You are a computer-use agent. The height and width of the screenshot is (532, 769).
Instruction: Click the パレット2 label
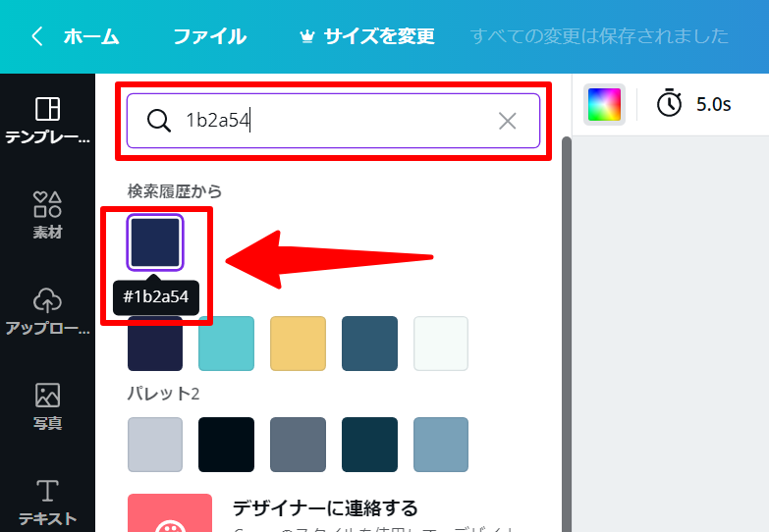[x=163, y=394]
